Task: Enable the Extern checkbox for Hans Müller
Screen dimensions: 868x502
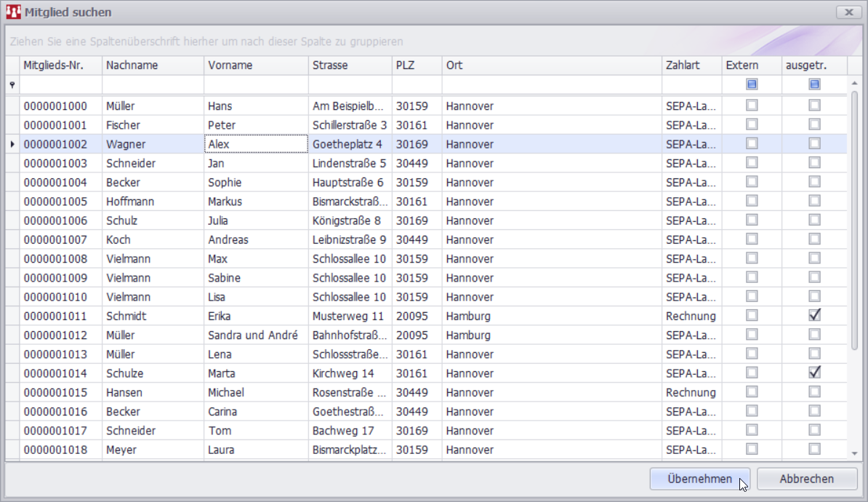Action: click(x=751, y=105)
